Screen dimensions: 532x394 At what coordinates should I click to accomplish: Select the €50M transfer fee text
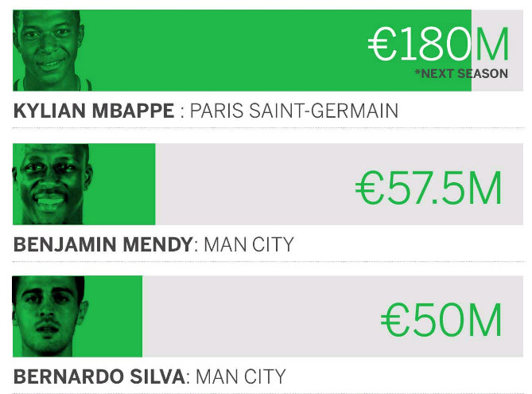point(441,320)
